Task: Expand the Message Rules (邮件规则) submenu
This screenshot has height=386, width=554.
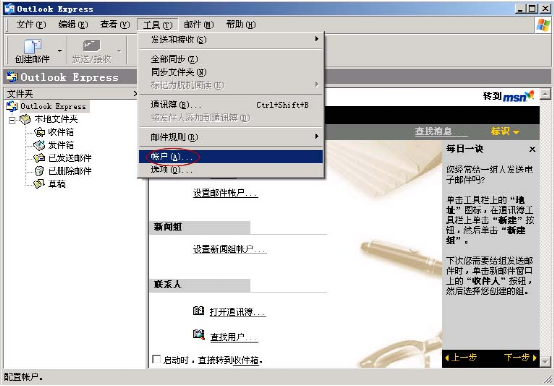Action: point(231,137)
